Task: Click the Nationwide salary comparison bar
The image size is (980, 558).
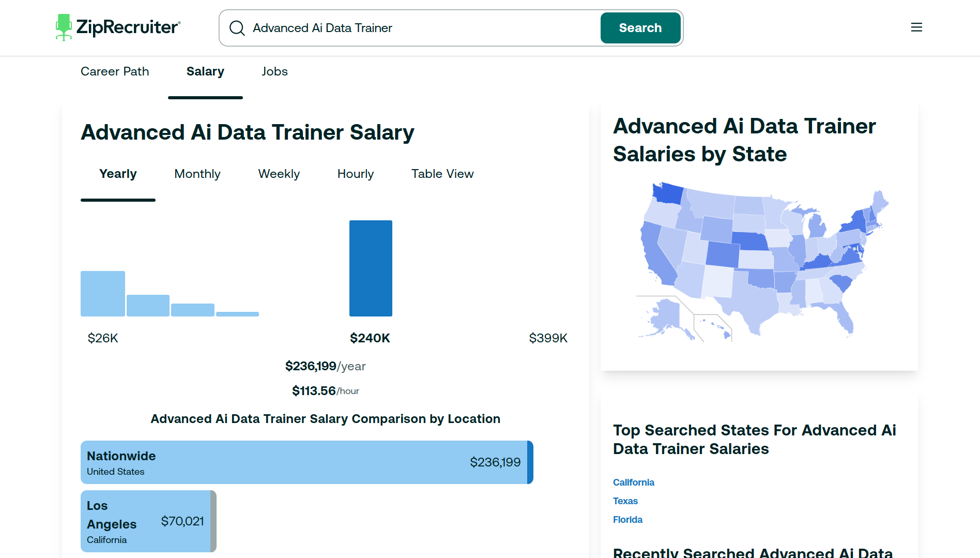Action: click(x=307, y=462)
